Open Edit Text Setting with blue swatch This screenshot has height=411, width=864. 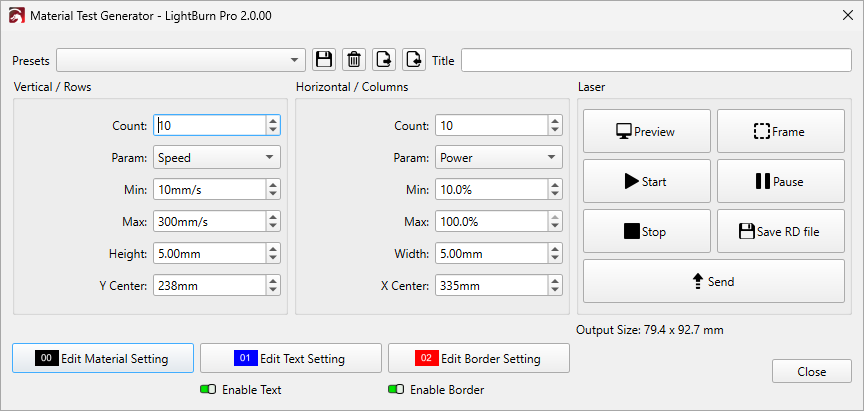(x=290, y=358)
